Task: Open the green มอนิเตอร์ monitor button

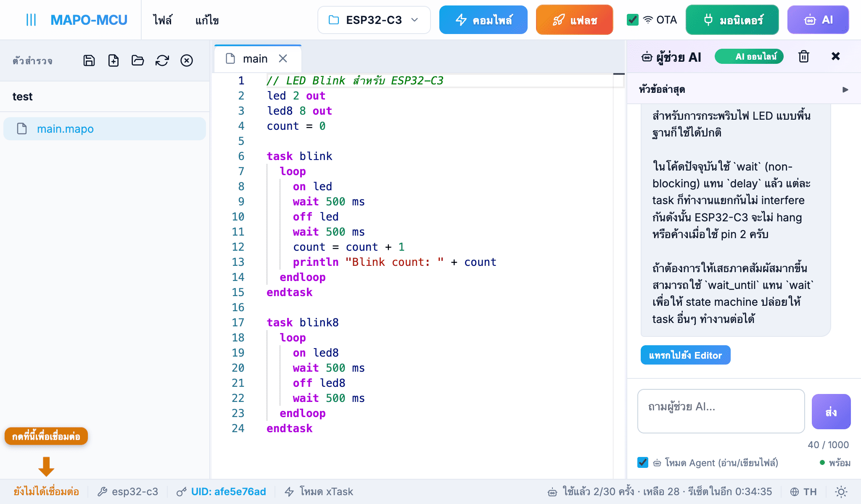Action: 732,20
